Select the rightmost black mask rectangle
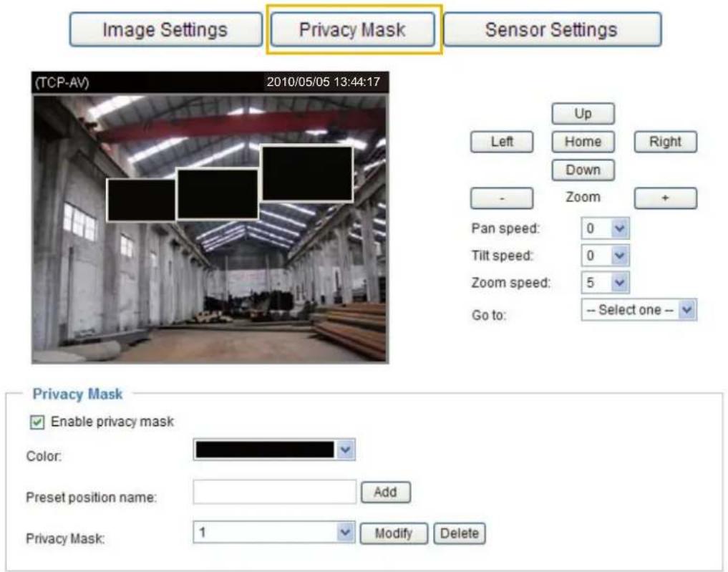This screenshot has height=572, width=728. click(307, 174)
